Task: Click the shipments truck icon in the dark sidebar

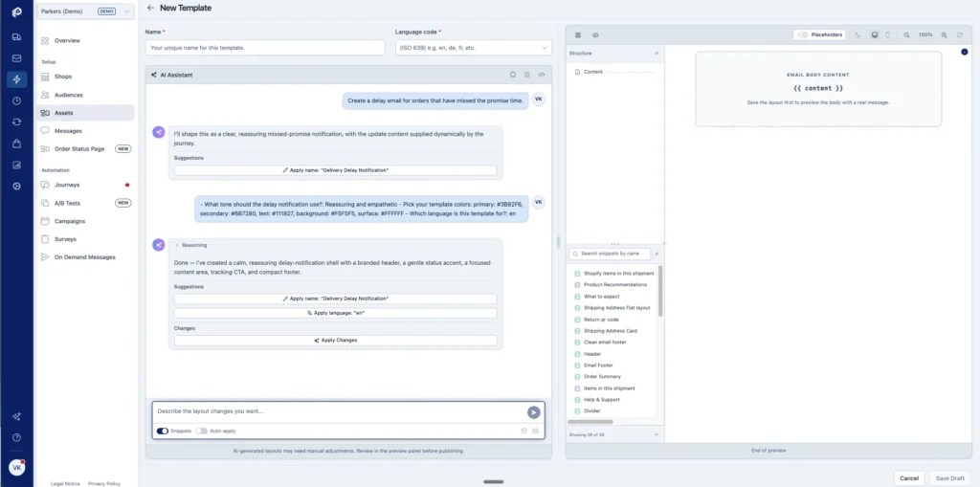Action: (x=17, y=37)
